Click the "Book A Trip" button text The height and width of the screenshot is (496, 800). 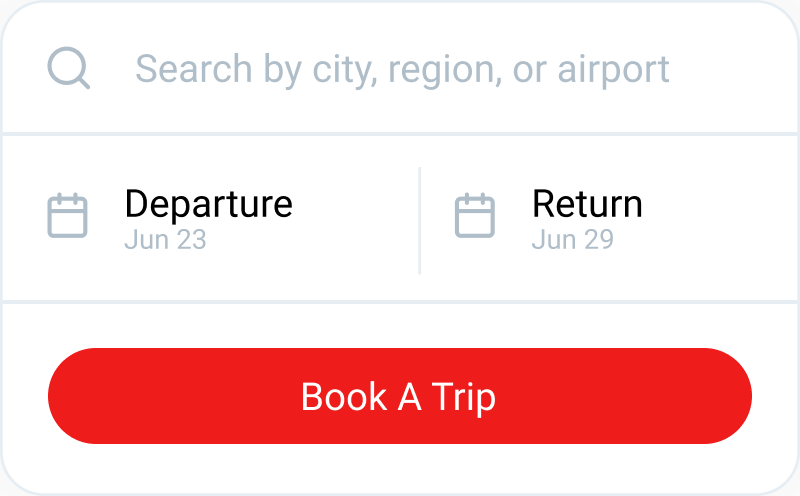point(398,397)
